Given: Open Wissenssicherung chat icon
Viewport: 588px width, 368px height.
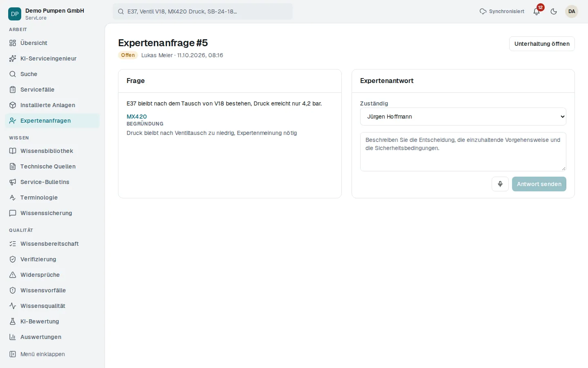Looking at the screenshot, I should click(13, 213).
